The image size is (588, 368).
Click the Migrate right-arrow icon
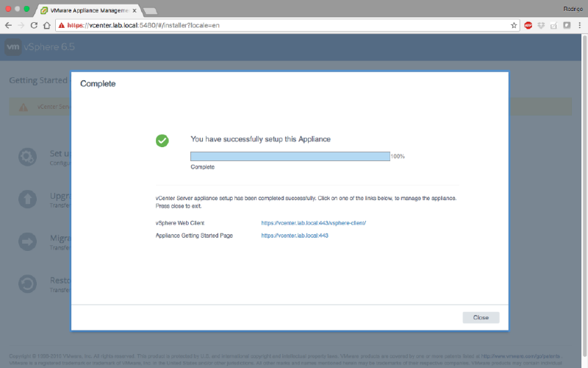[x=27, y=242]
